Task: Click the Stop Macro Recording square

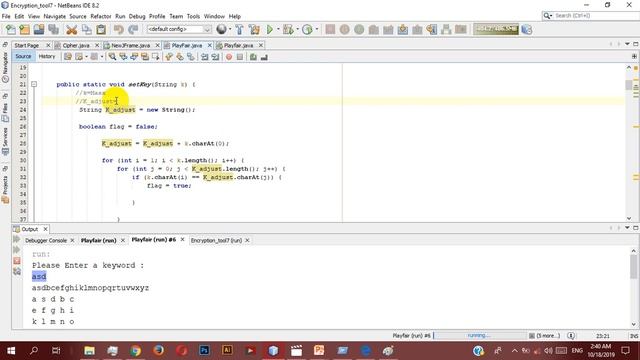Action: (x=240, y=57)
